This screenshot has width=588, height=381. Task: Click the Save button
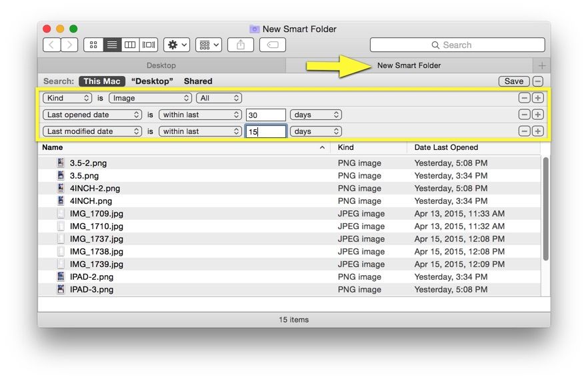tap(513, 81)
